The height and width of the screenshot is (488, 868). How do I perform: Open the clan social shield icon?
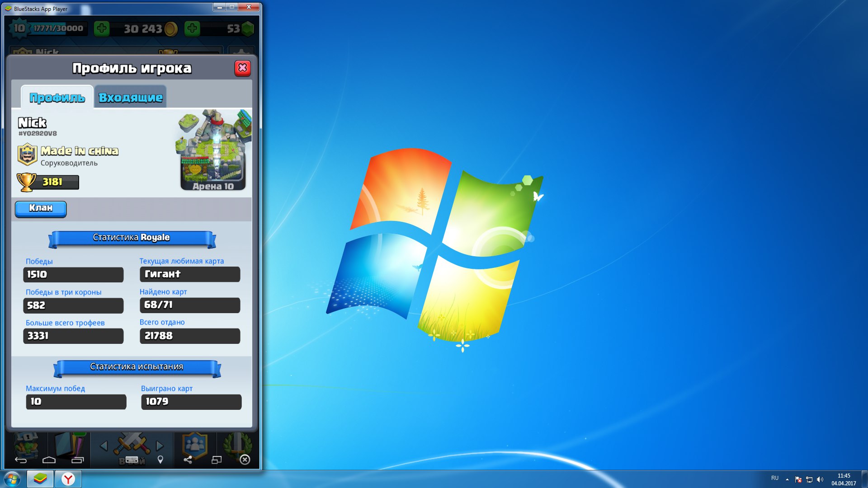point(194,445)
